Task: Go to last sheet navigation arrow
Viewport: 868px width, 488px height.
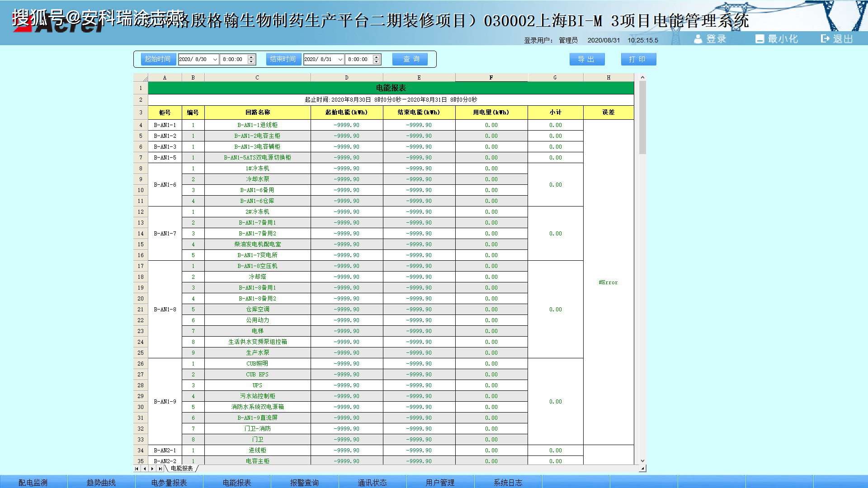Action: tap(160, 469)
